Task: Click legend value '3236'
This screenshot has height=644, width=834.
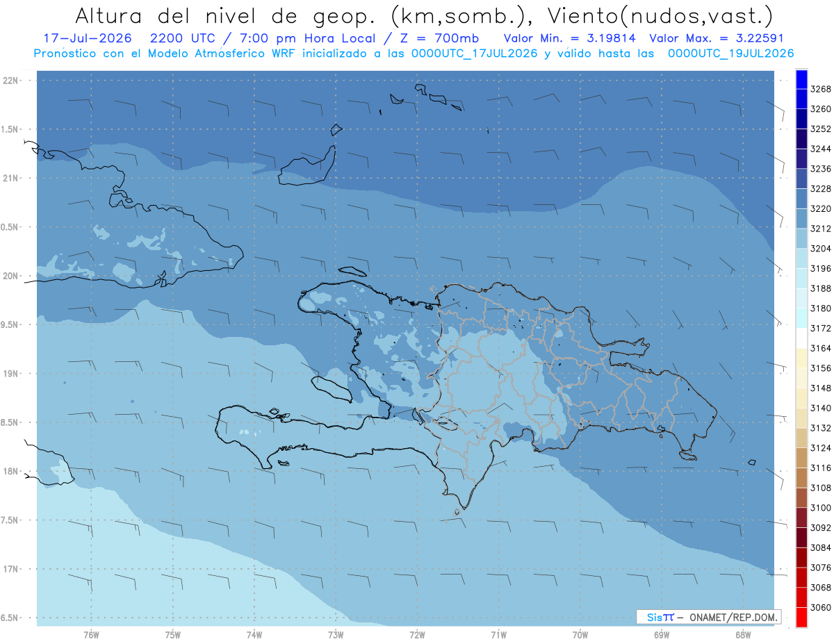Action: click(821, 169)
